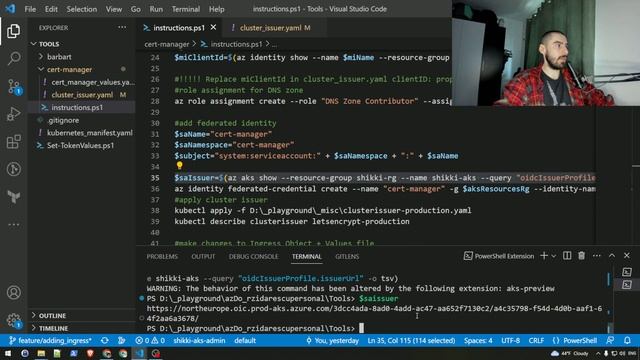Click the feedback icon in status bar
The height and width of the screenshot is (360, 640).
click(610, 340)
